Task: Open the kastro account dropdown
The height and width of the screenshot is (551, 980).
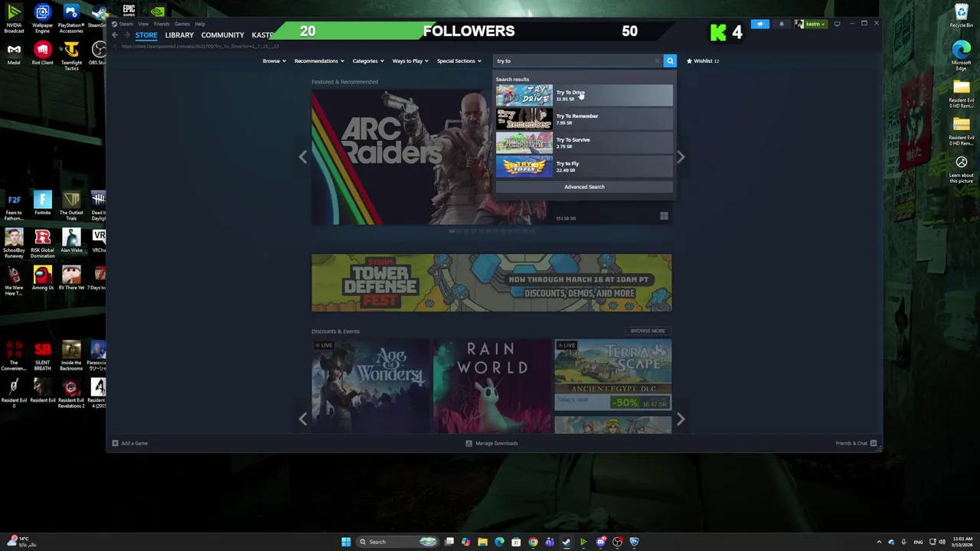Action: (810, 24)
